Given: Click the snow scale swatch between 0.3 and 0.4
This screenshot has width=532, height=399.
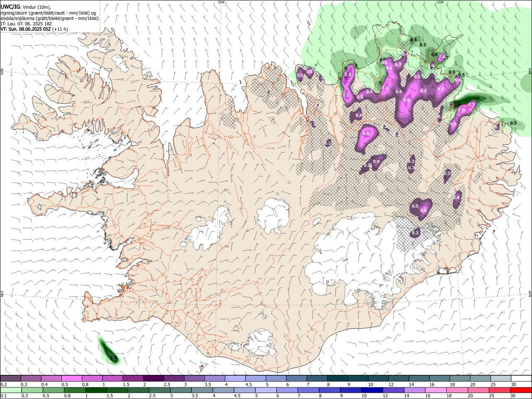Looking at the screenshot, I should click(x=31, y=378).
